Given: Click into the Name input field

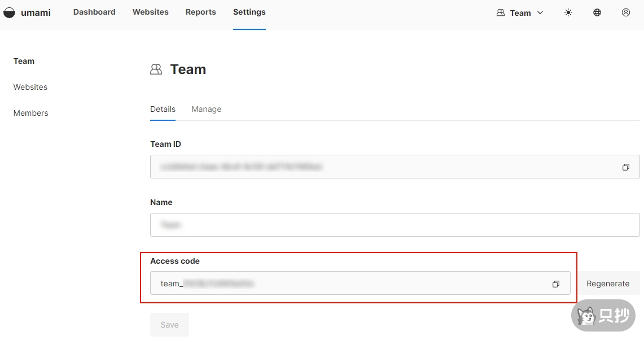Looking at the screenshot, I should click(x=395, y=225).
